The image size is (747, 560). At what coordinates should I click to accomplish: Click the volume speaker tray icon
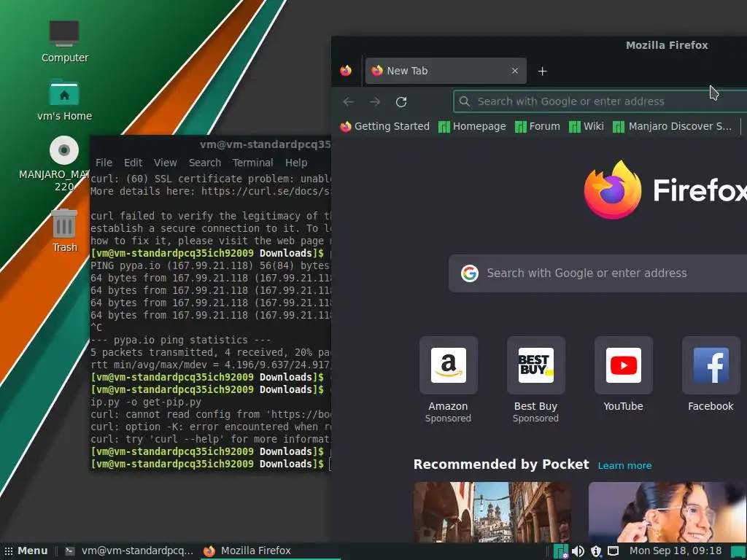tap(578, 551)
